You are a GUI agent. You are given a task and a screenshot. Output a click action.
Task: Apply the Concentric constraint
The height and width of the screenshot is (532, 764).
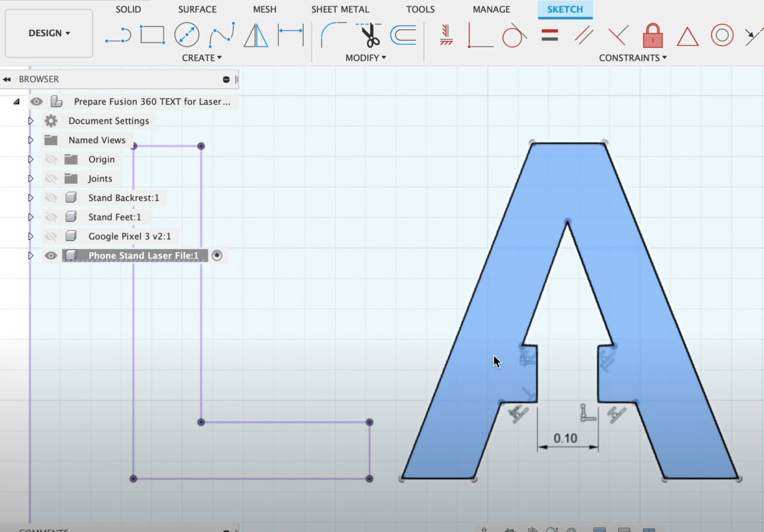click(722, 35)
